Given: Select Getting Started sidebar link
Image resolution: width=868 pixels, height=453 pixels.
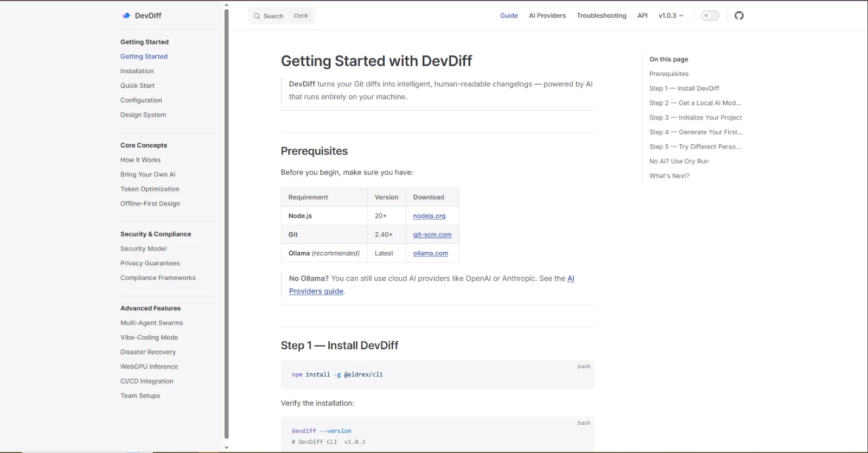Looking at the screenshot, I should tap(144, 56).
